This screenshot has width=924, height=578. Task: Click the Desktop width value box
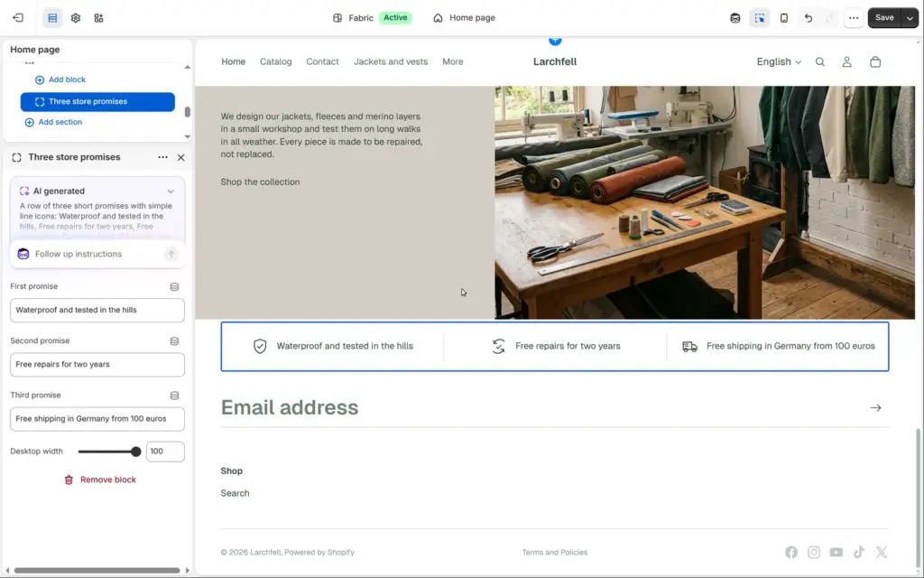(x=165, y=452)
